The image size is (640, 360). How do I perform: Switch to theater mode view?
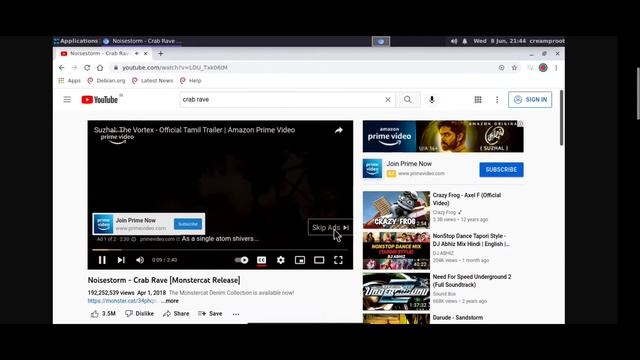tap(319, 260)
